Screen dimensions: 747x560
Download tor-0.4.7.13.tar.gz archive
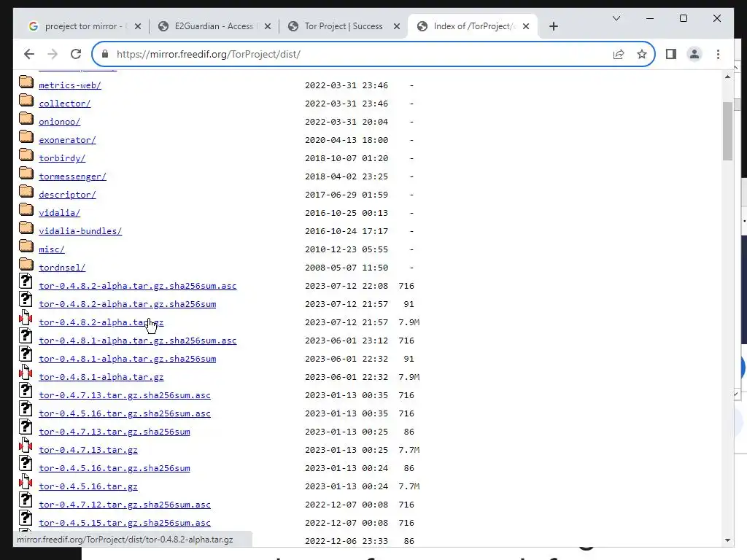click(x=88, y=450)
